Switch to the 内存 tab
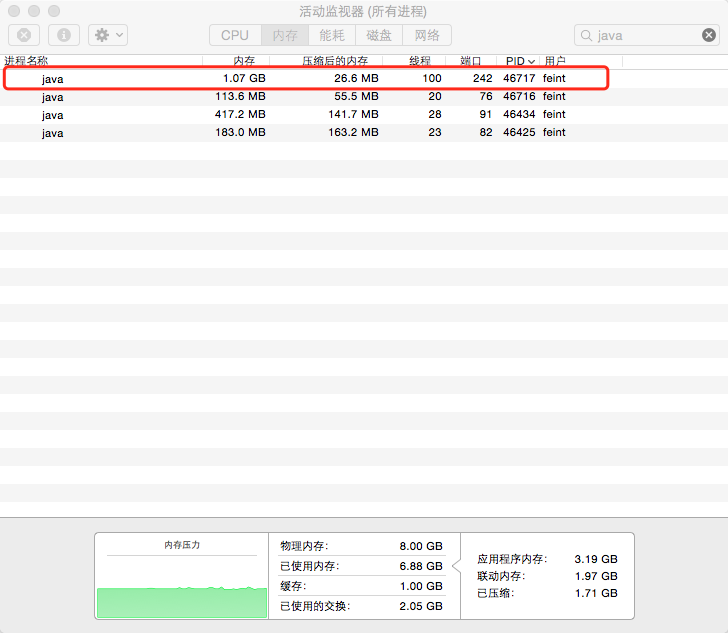This screenshot has width=728, height=633. [285, 35]
